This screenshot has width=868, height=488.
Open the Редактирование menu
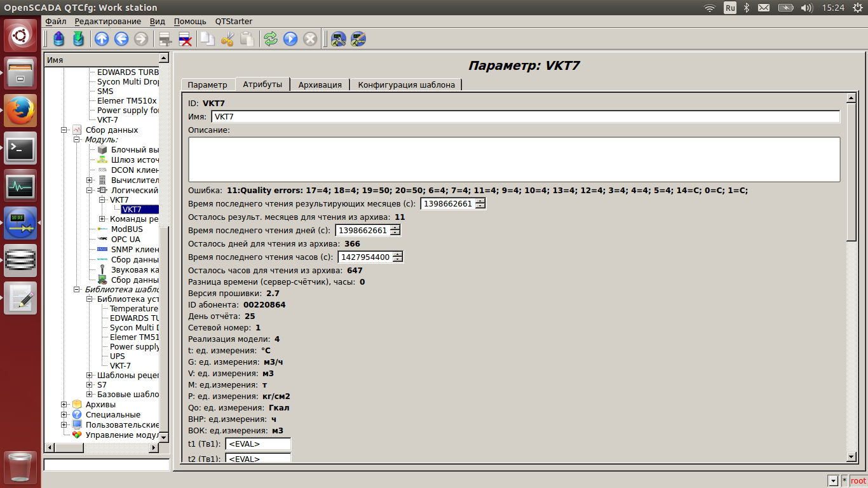pos(107,21)
